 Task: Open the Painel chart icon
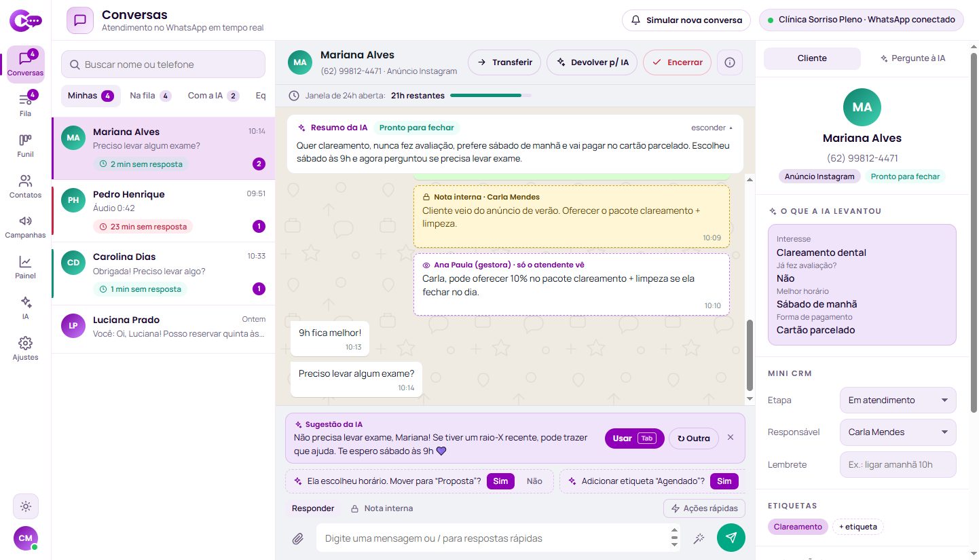point(25,267)
